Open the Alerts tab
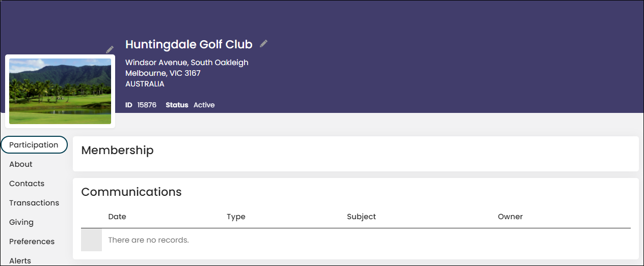644x266 pixels. point(20,260)
